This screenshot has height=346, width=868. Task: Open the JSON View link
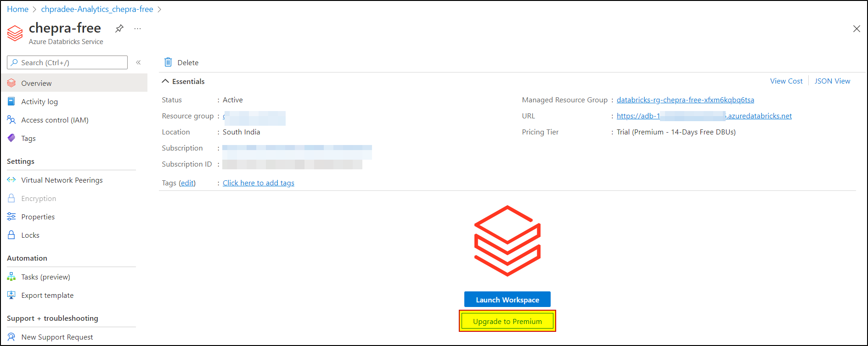tap(832, 81)
